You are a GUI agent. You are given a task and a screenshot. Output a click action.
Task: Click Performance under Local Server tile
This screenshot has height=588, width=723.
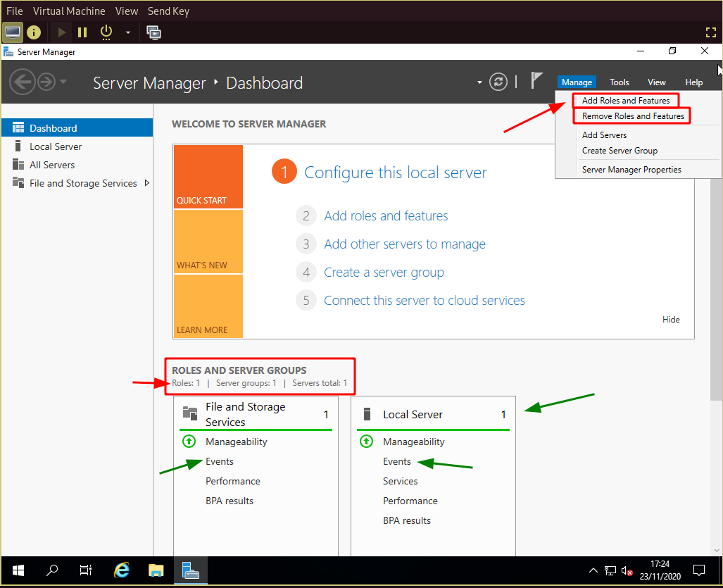pos(410,501)
